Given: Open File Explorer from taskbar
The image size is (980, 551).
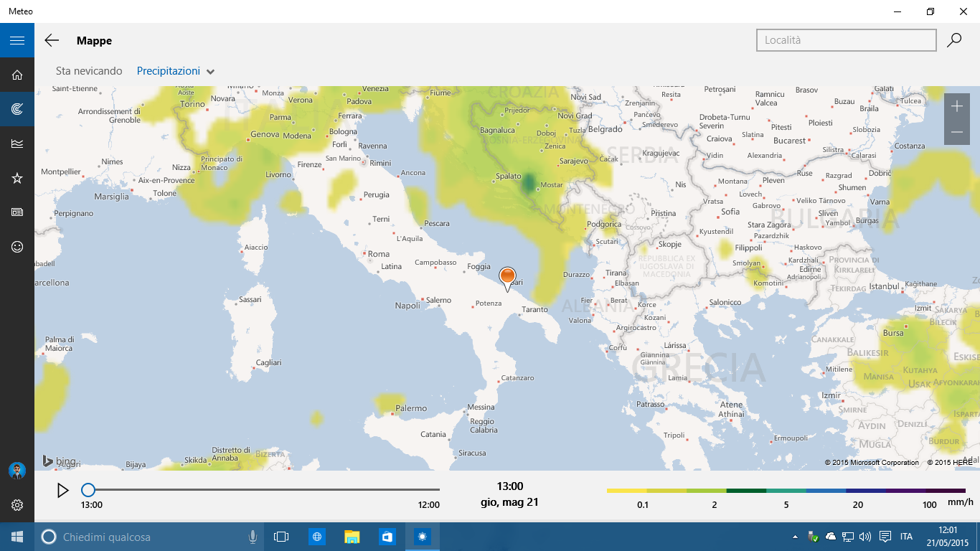Looking at the screenshot, I should tap(352, 537).
